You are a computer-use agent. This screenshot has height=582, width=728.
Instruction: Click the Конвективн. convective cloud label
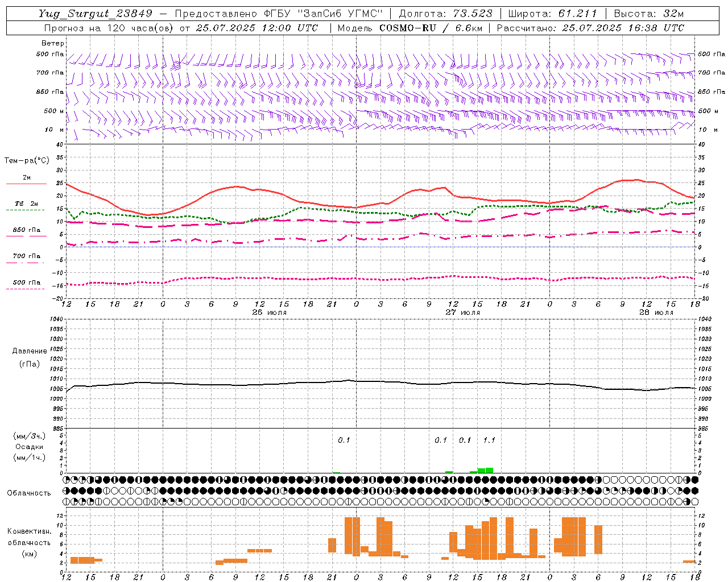click(30, 531)
